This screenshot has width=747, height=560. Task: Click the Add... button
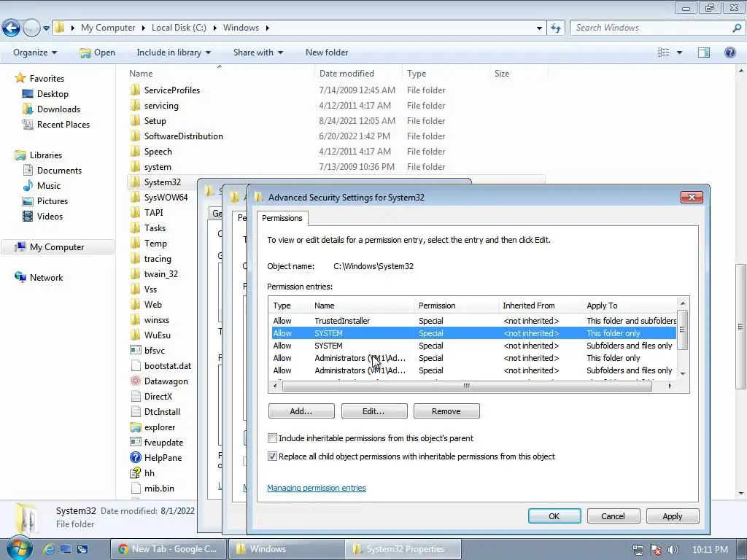(301, 411)
